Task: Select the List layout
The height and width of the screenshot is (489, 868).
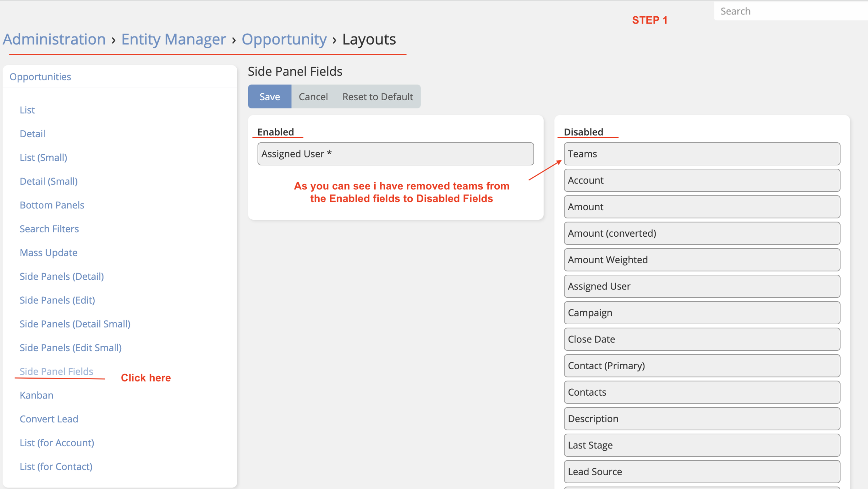Action: point(27,110)
